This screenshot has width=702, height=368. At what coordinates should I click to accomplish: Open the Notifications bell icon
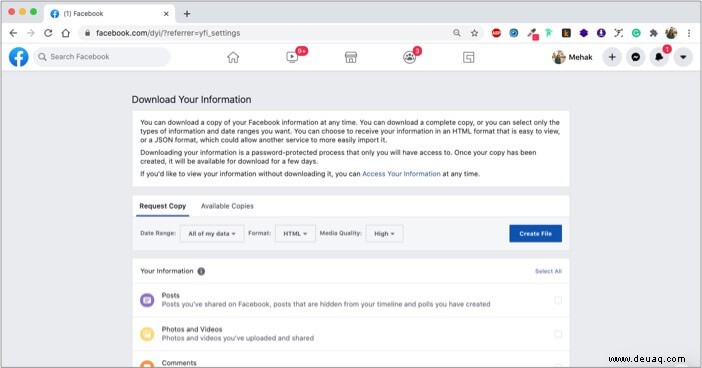click(659, 57)
